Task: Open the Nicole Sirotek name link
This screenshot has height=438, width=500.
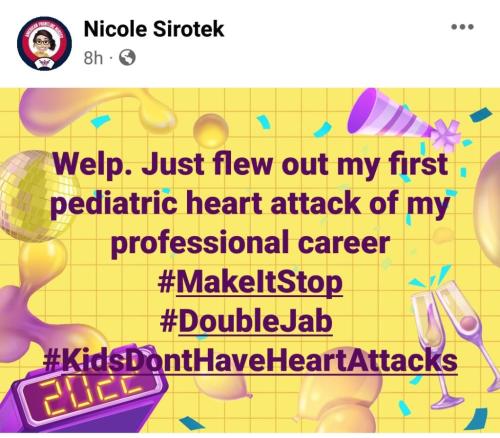Action: pyautogui.click(x=154, y=29)
